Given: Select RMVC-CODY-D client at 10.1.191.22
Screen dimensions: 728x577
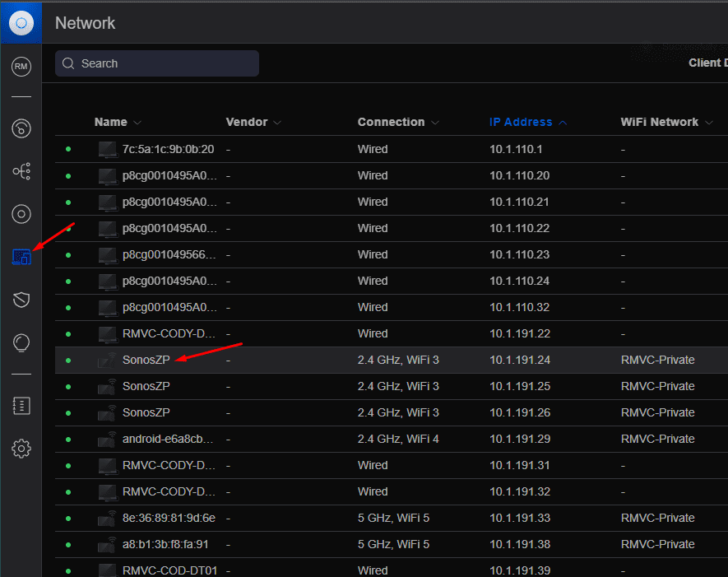Looking at the screenshot, I should coord(169,333).
